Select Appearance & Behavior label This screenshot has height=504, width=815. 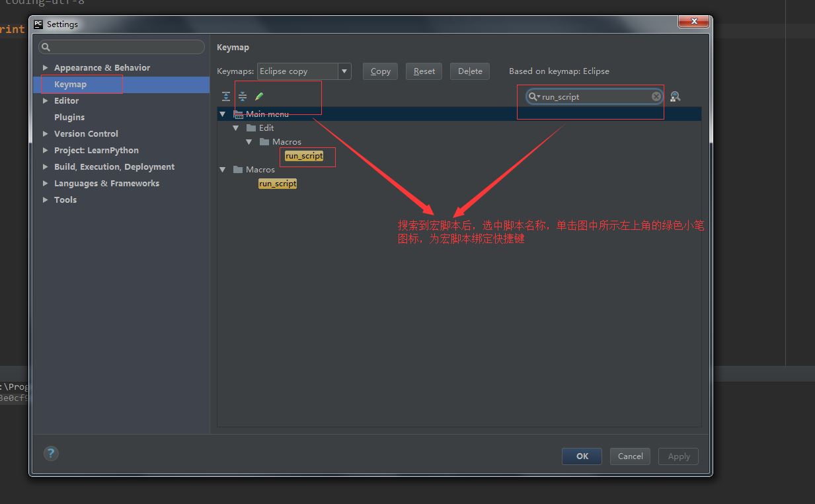tap(102, 68)
